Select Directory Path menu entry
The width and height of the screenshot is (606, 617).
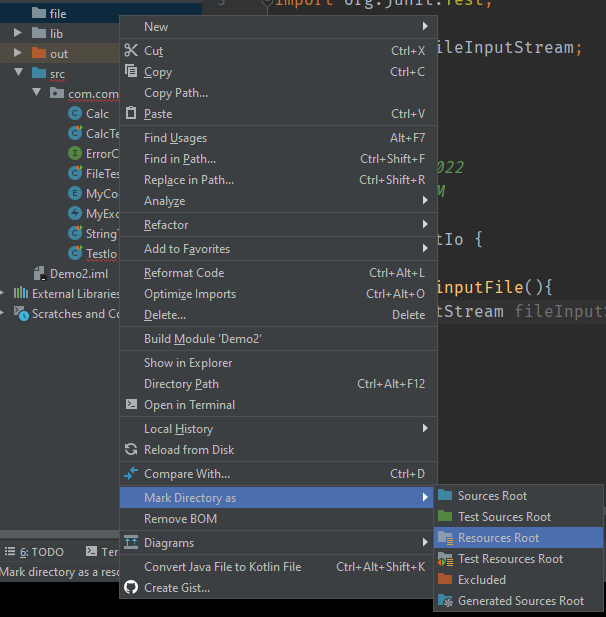click(279, 384)
